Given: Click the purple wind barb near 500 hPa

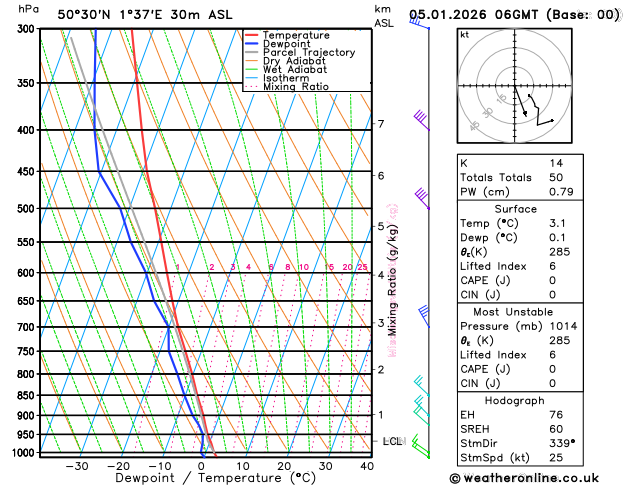Looking at the screenshot, I should [x=422, y=198].
